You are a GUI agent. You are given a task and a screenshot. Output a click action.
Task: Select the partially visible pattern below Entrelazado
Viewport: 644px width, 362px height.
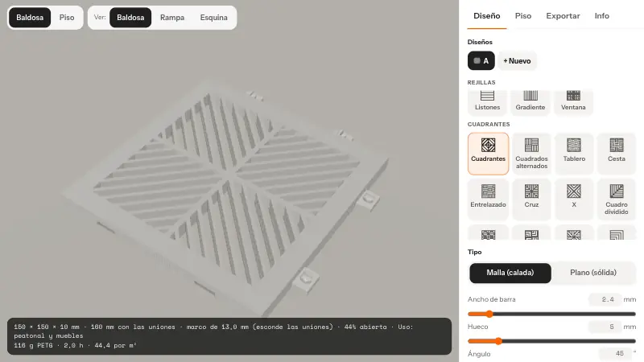488,232
